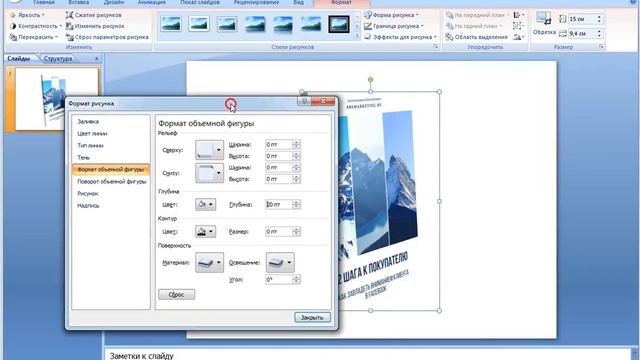Click the Контур Размер value field
This screenshot has width=640, height=360.
coord(279,232)
